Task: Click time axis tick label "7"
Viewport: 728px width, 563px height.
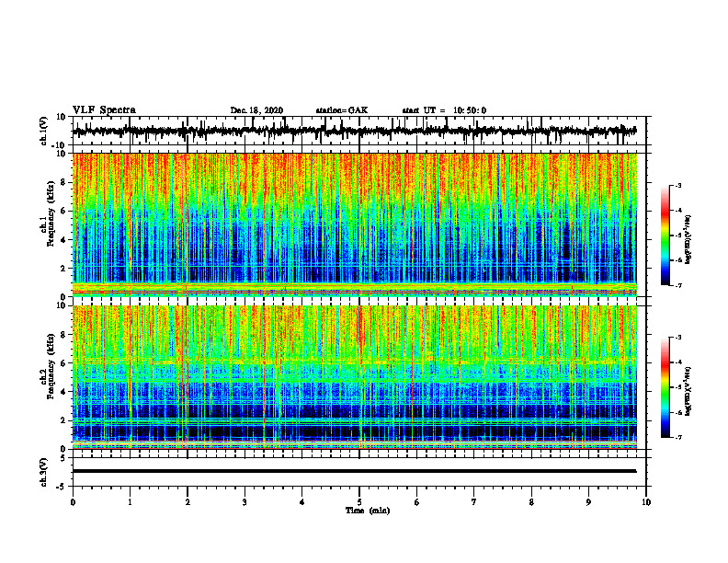Action: (x=474, y=502)
